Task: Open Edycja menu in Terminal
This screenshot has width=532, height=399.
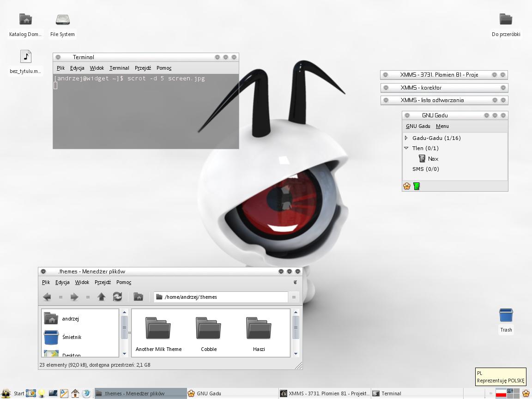Action: [x=77, y=68]
